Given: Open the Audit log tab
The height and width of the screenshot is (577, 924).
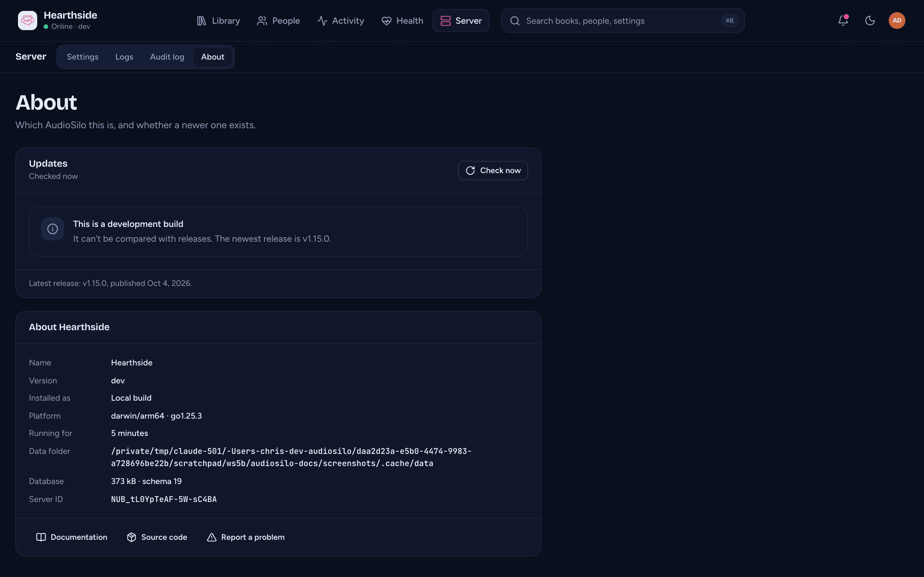Looking at the screenshot, I should 167,57.
